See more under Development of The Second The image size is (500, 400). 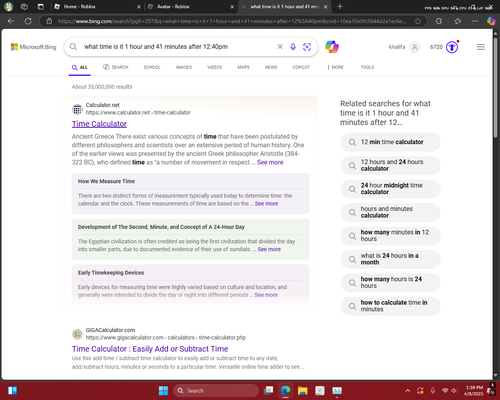click(269, 249)
